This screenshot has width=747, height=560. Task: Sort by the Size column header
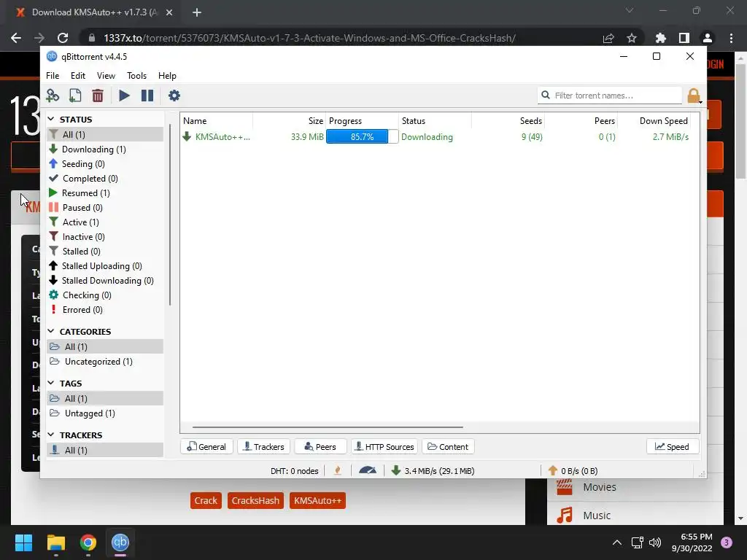(x=289, y=121)
